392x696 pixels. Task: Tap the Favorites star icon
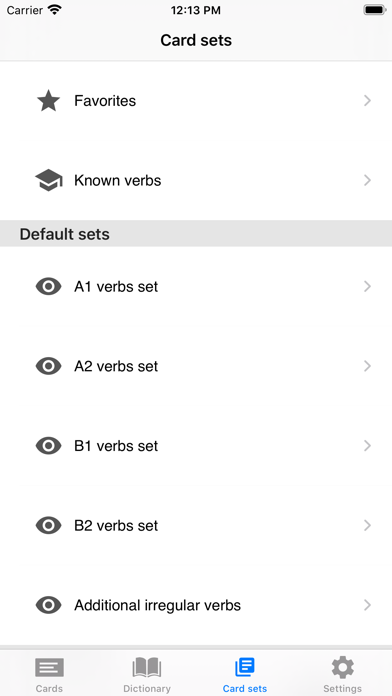tap(48, 101)
